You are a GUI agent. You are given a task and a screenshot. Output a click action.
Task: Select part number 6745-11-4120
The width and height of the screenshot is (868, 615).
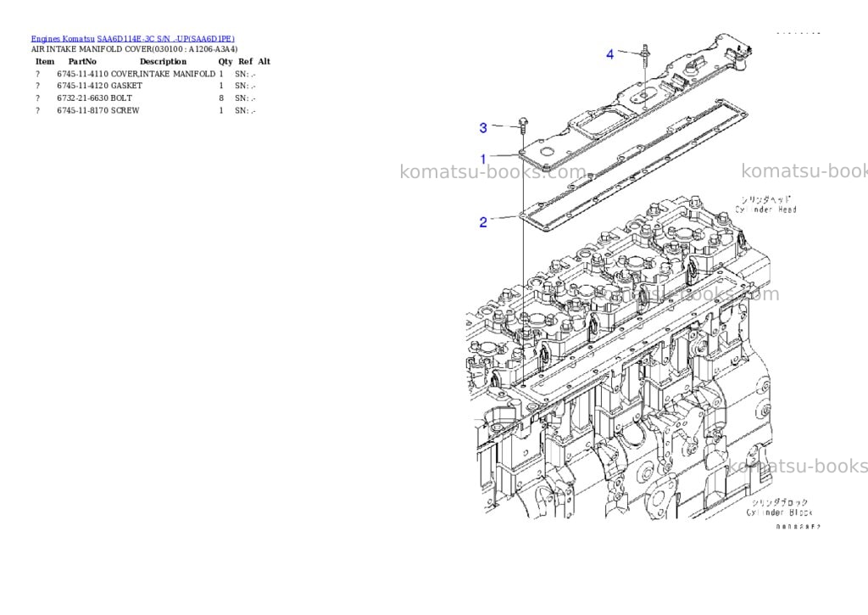coord(82,86)
